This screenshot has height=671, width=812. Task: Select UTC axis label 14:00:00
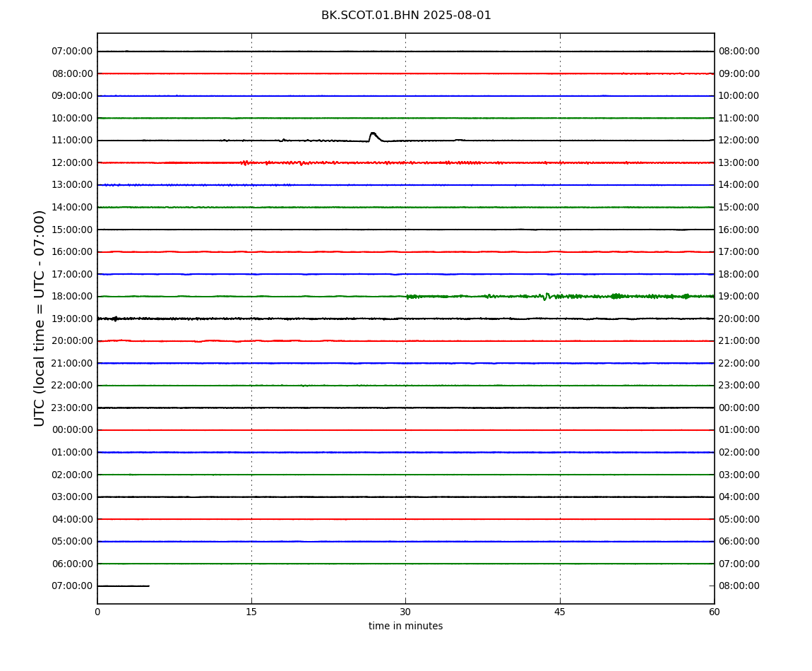tap(73, 207)
